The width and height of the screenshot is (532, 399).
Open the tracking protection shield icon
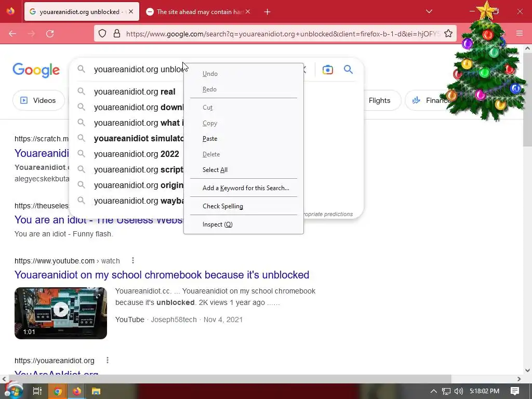pos(102,33)
